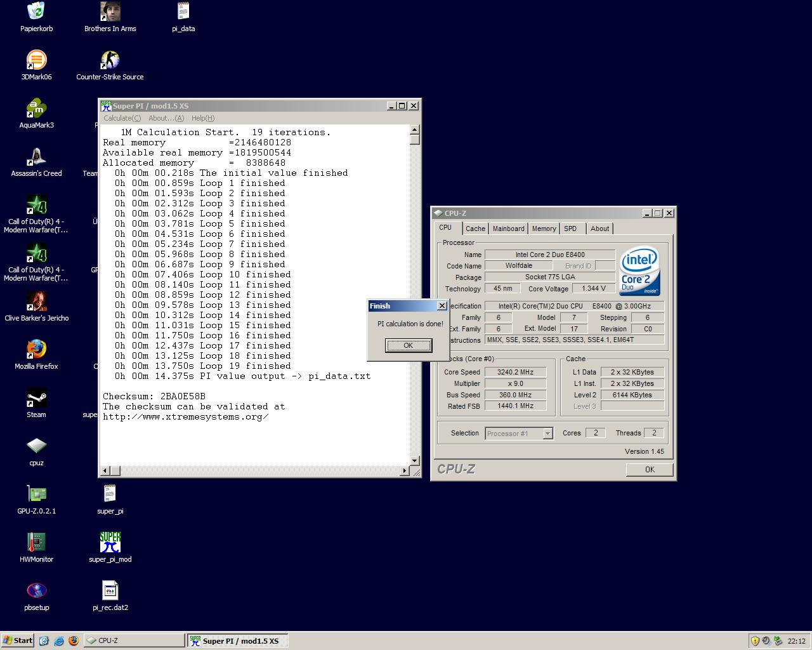
Task: Click the Windows Start button
Action: click(x=18, y=640)
